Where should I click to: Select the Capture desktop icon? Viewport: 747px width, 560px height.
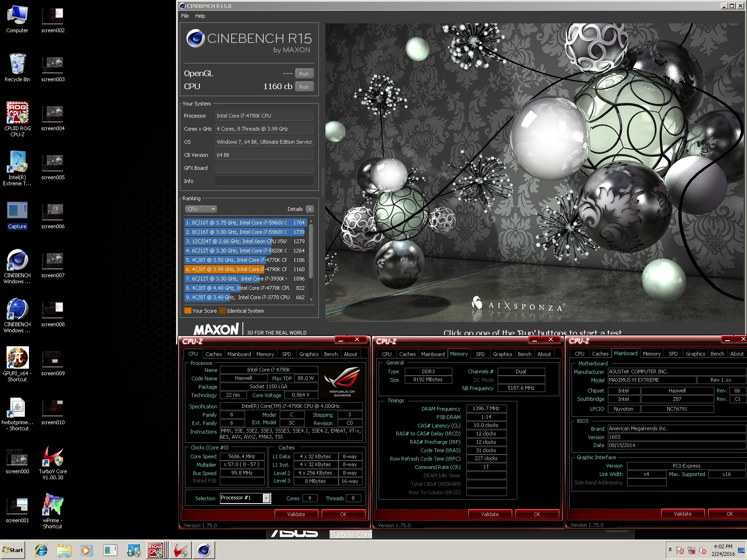(17, 216)
